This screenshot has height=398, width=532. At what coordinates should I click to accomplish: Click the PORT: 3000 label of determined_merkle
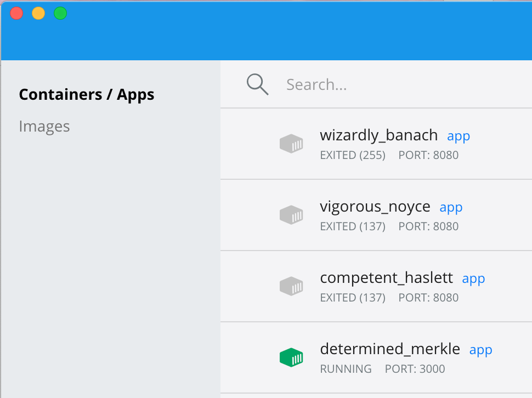pos(415,369)
